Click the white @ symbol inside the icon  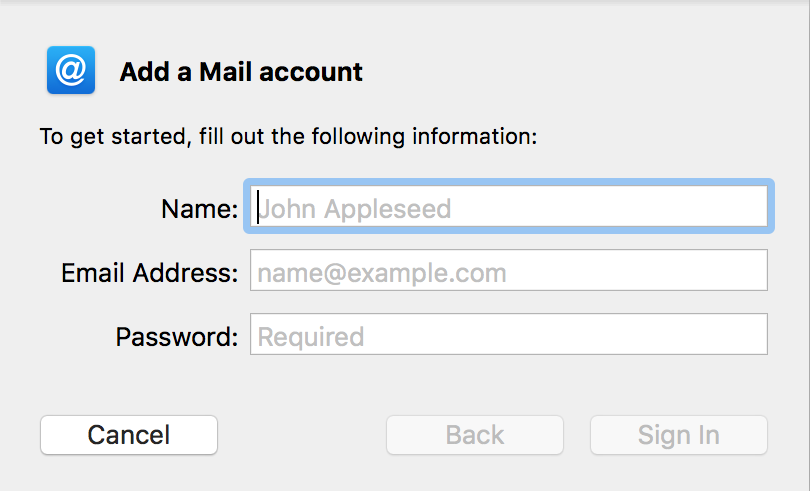pos(71,70)
